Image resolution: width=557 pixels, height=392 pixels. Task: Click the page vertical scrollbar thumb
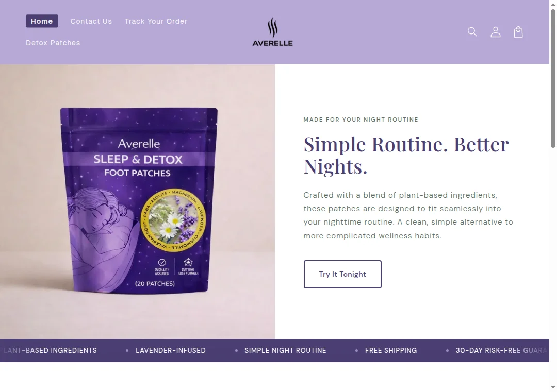[x=553, y=78]
